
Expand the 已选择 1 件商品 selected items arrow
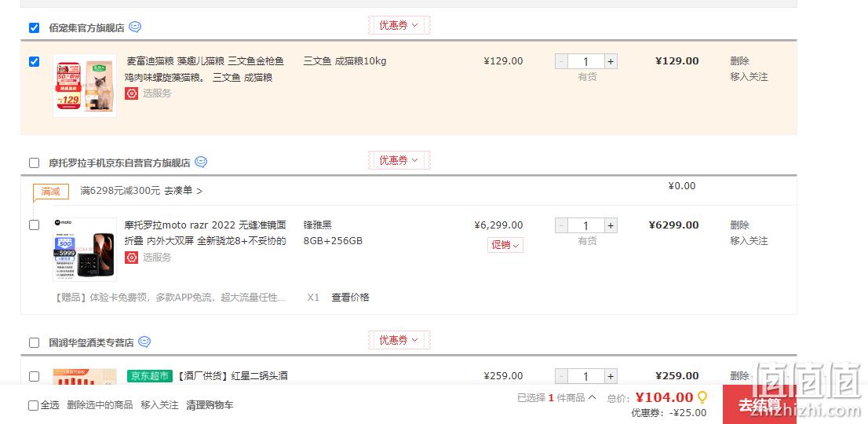pos(593,397)
